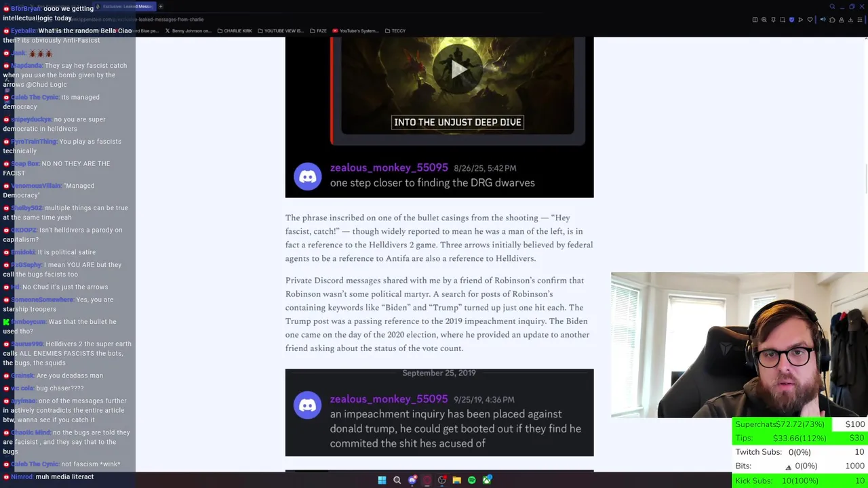
Task: Open OBS Studio from the taskbar
Action: pos(442,480)
